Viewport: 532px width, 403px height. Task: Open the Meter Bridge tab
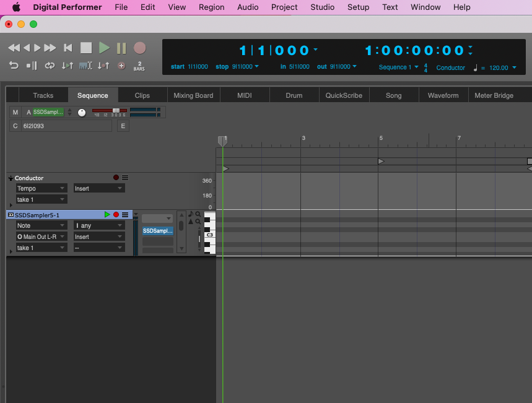[494, 95]
